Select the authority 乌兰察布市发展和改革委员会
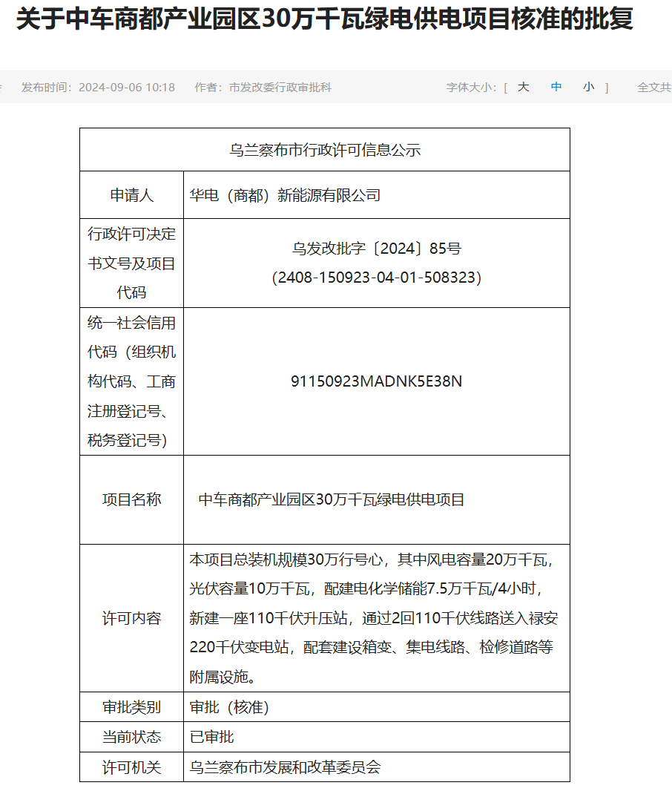Screen dimensions: 672x791 (x=285, y=767)
